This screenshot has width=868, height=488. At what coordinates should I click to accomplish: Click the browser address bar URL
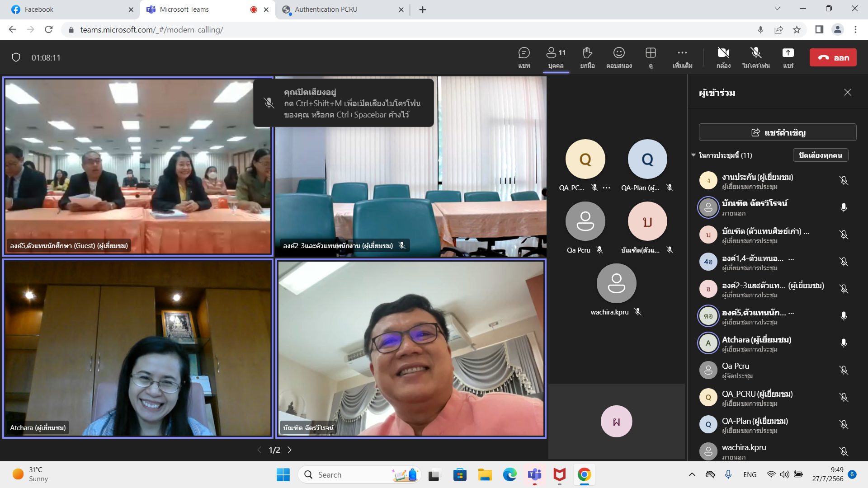(151, 30)
